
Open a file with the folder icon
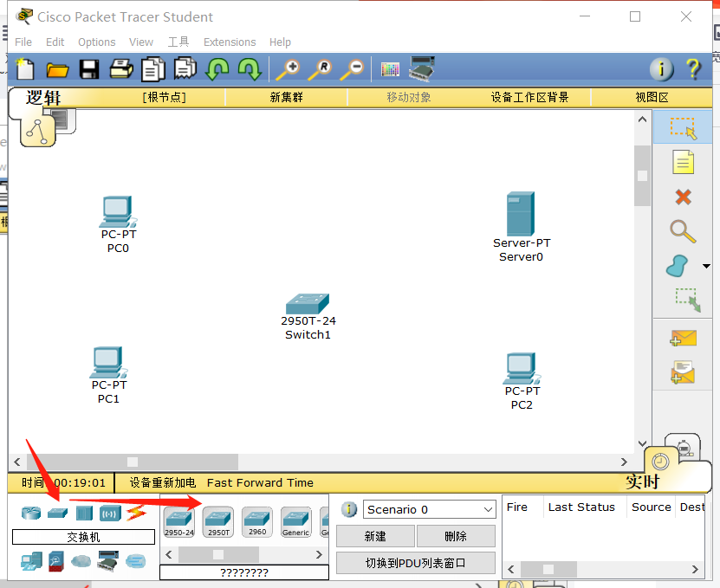pos(57,70)
